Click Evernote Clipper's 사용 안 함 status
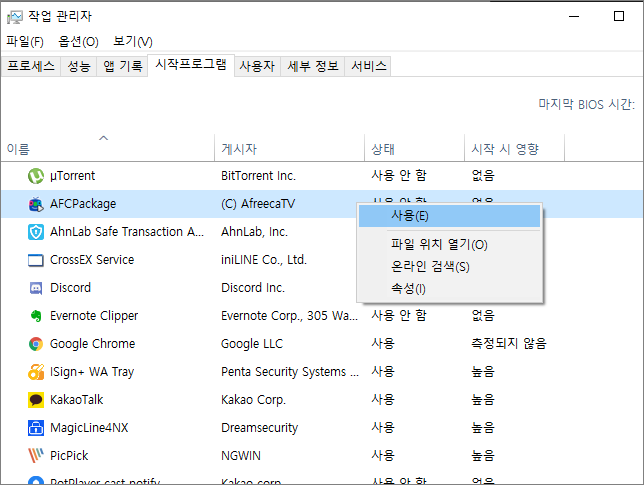This screenshot has height=485, width=644. 399,316
